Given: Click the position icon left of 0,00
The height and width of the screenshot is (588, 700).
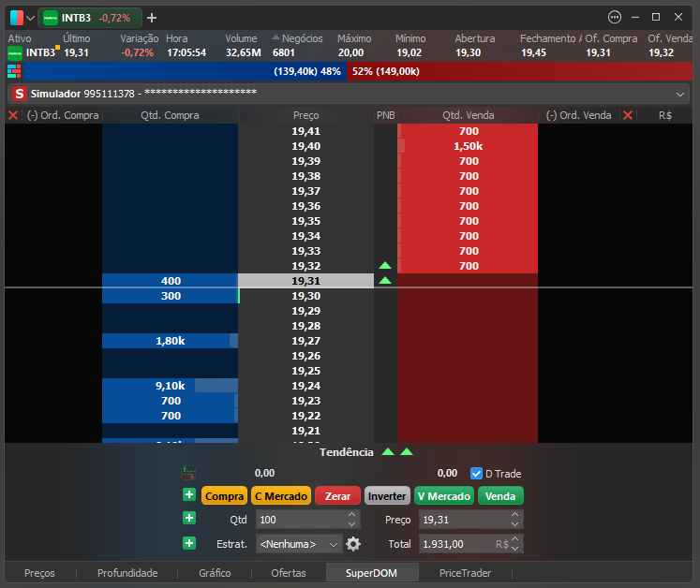Looking at the screenshot, I should pyautogui.click(x=188, y=473).
